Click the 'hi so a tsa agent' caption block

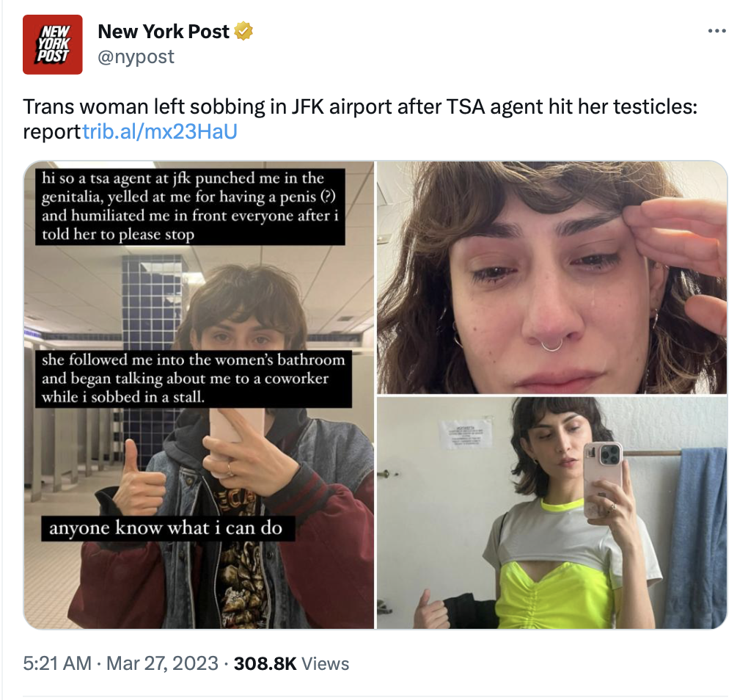[190, 206]
